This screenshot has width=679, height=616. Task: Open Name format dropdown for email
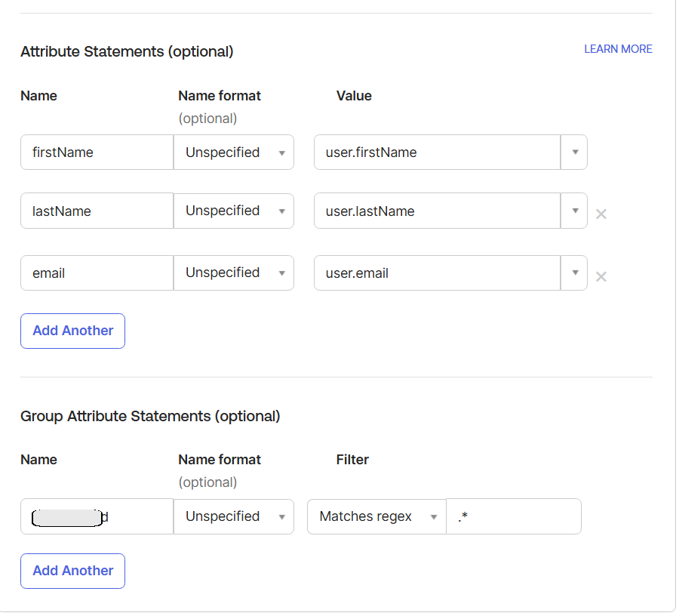(x=234, y=273)
